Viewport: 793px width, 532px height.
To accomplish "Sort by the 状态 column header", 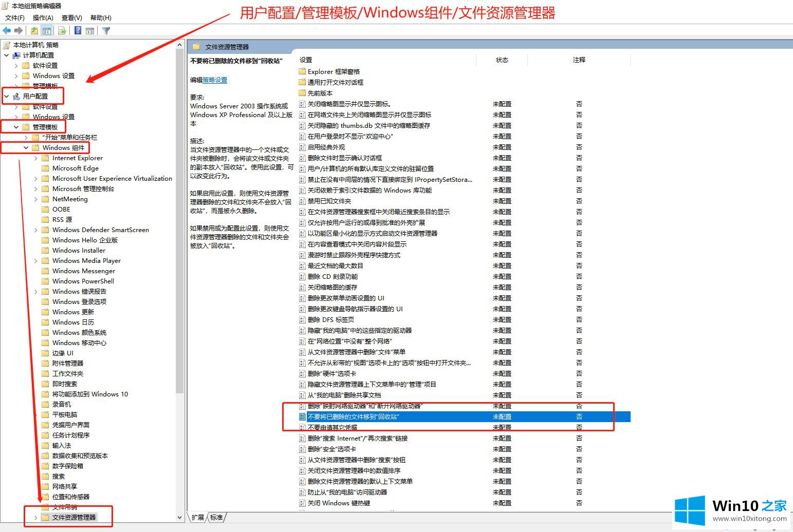I will click(x=502, y=60).
